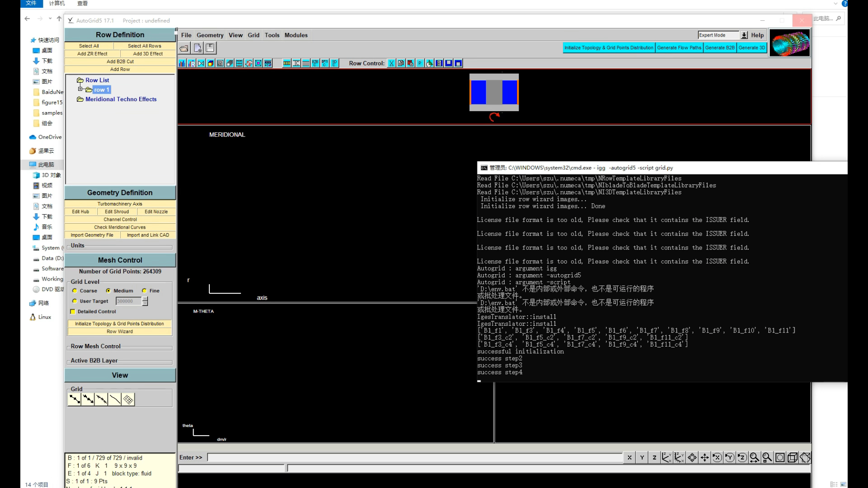Viewport: 868px width, 488px height.
Task: Open the Expert Mode dropdown arrow
Action: [x=744, y=35]
